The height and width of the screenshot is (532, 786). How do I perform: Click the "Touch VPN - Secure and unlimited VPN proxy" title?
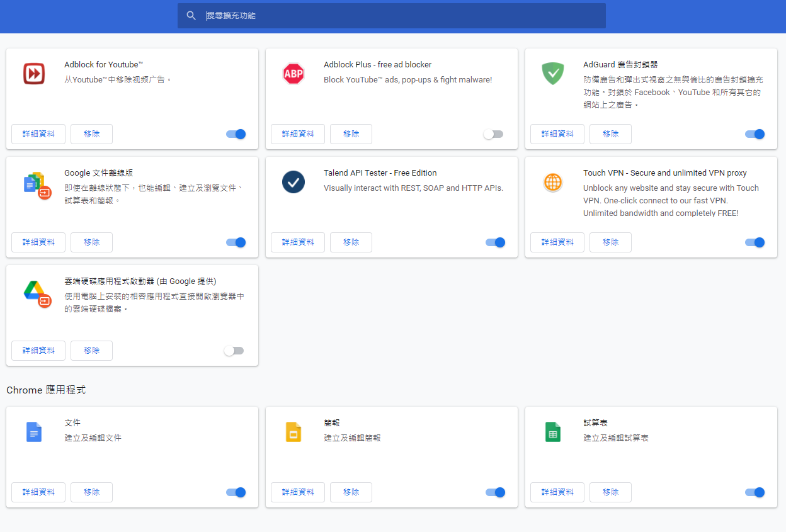665,173
